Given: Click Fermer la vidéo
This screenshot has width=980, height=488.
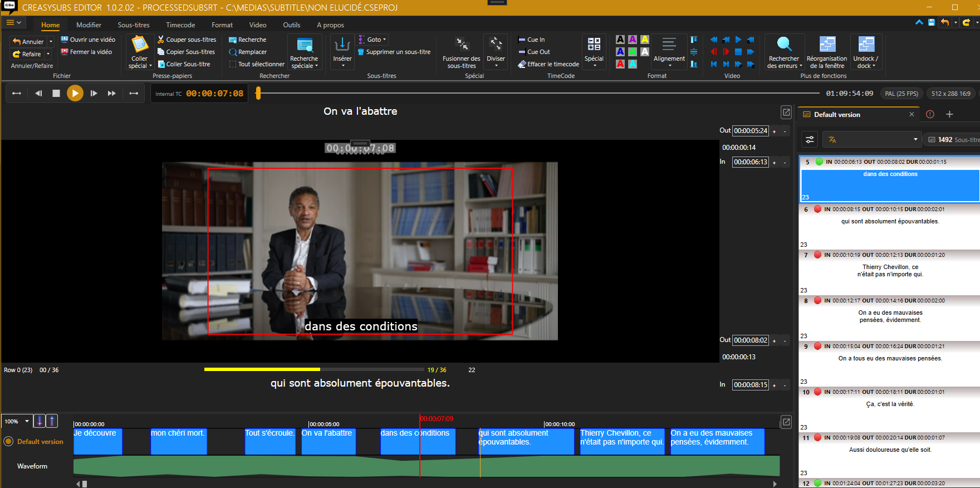Looking at the screenshot, I should (86, 52).
